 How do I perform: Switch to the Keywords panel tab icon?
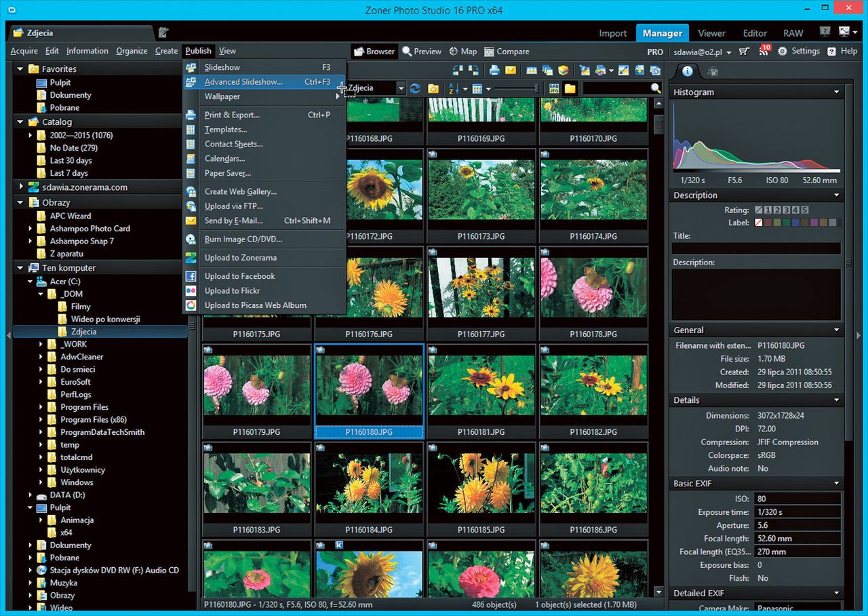coord(712,71)
